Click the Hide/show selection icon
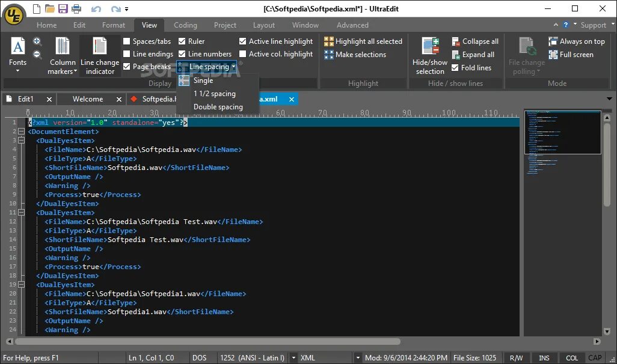 coord(429,54)
